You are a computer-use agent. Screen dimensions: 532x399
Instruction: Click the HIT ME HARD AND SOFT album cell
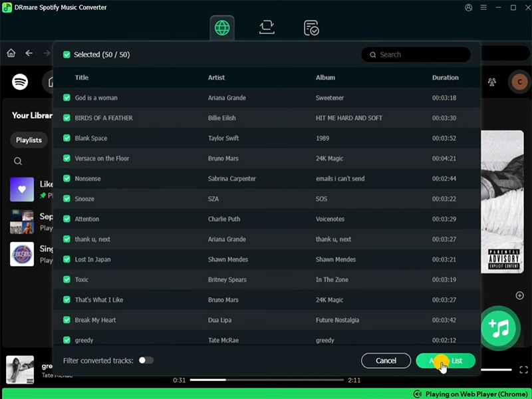click(x=348, y=118)
